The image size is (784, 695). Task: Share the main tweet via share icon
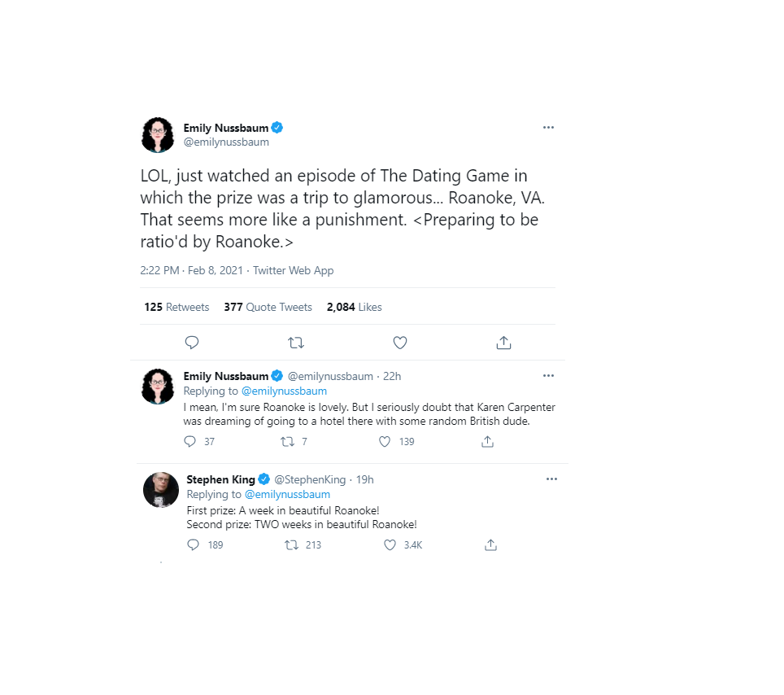[x=503, y=343]
